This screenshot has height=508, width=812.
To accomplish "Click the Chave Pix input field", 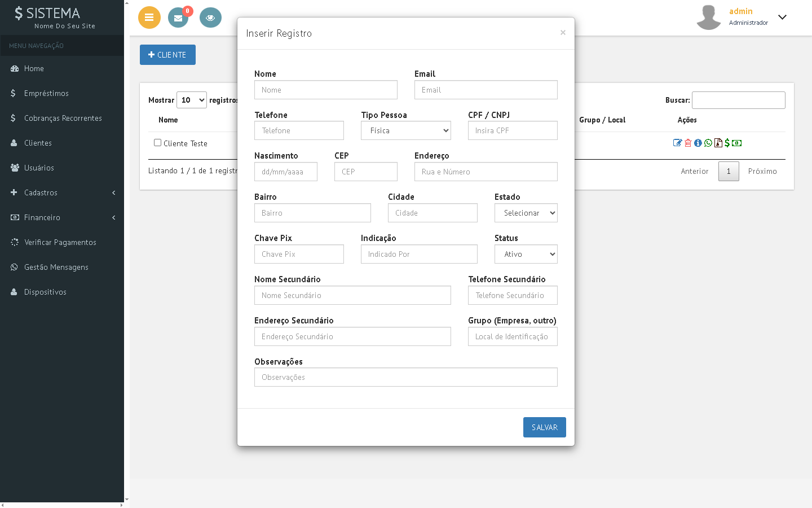I will [x=299, y=254].
